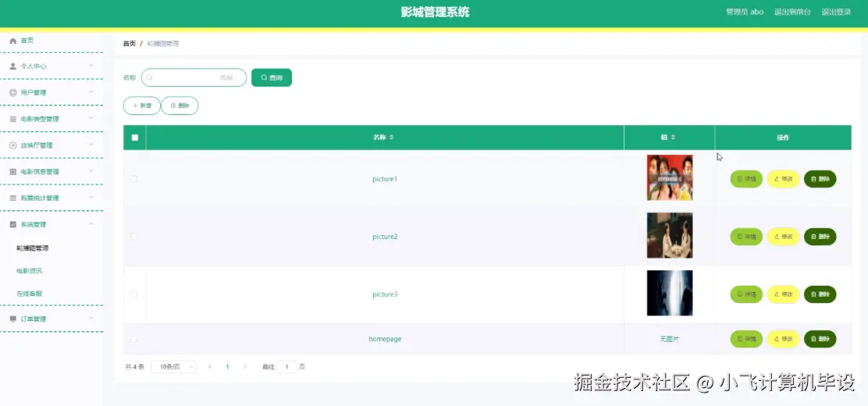Click 删除 for the homepage row
The image size is (868, 406).
tap(820, 339)
